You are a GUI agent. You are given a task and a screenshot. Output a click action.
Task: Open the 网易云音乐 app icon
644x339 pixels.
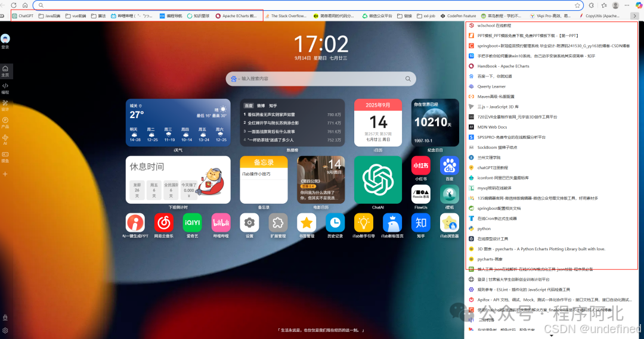tap(164, 223)
